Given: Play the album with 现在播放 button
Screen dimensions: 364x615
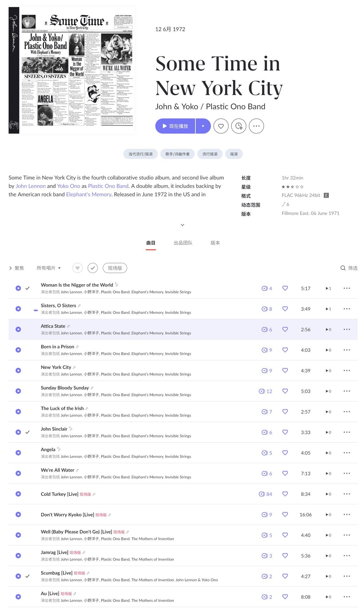Looking at the screenshot, I should [x=175, y=126].
